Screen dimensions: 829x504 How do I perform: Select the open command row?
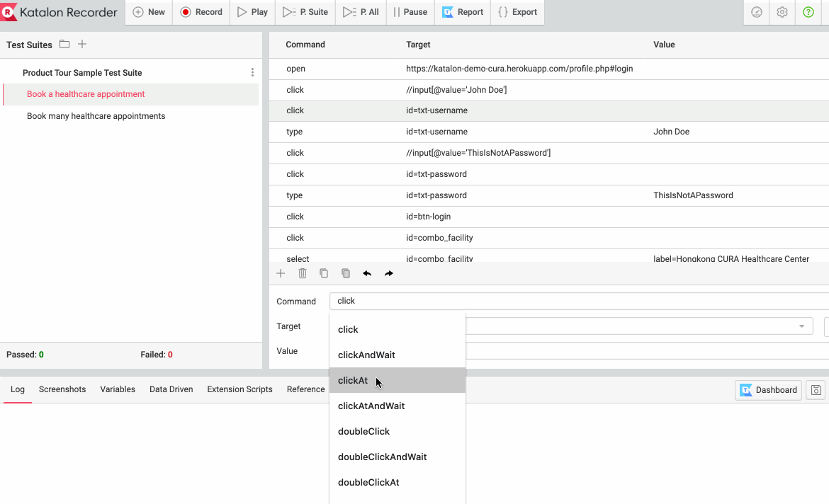tap(549, 69)
